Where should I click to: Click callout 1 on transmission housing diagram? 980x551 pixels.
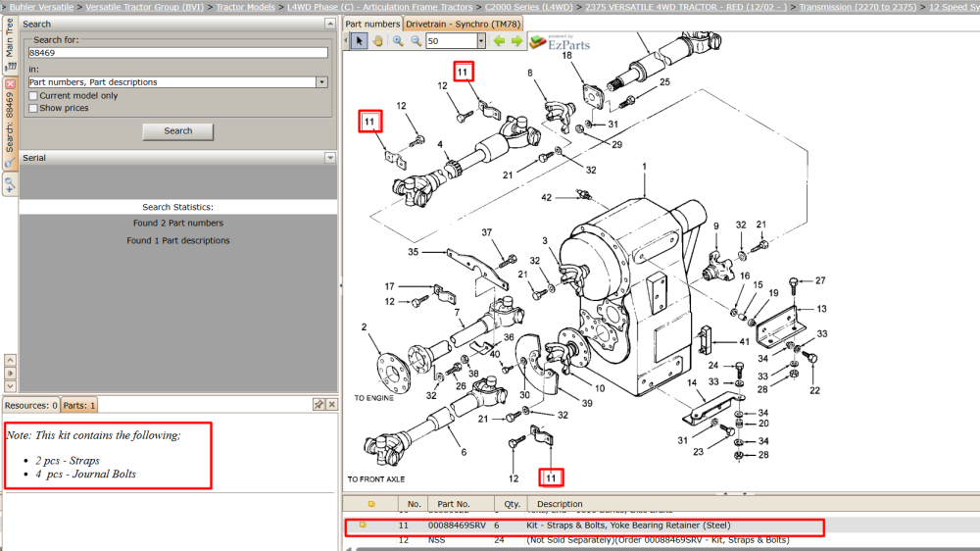click(644, 167)
